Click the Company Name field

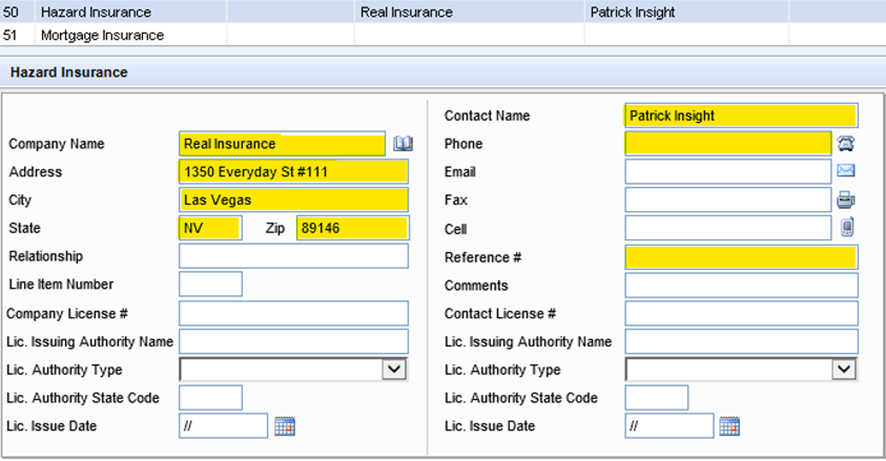click(282, 144)
